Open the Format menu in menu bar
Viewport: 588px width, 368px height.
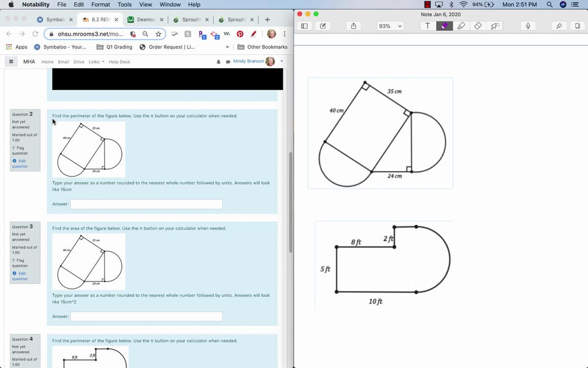coord(100,4)
